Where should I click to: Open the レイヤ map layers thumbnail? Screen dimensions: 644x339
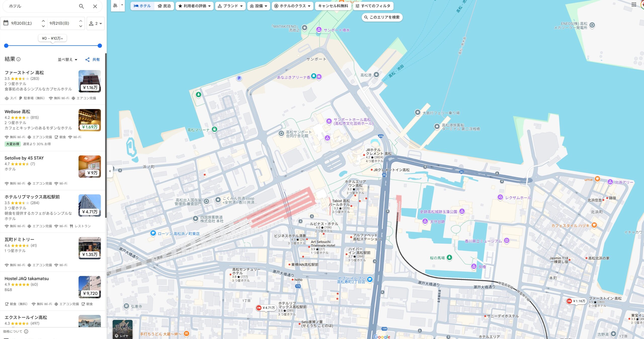[123, 329]
